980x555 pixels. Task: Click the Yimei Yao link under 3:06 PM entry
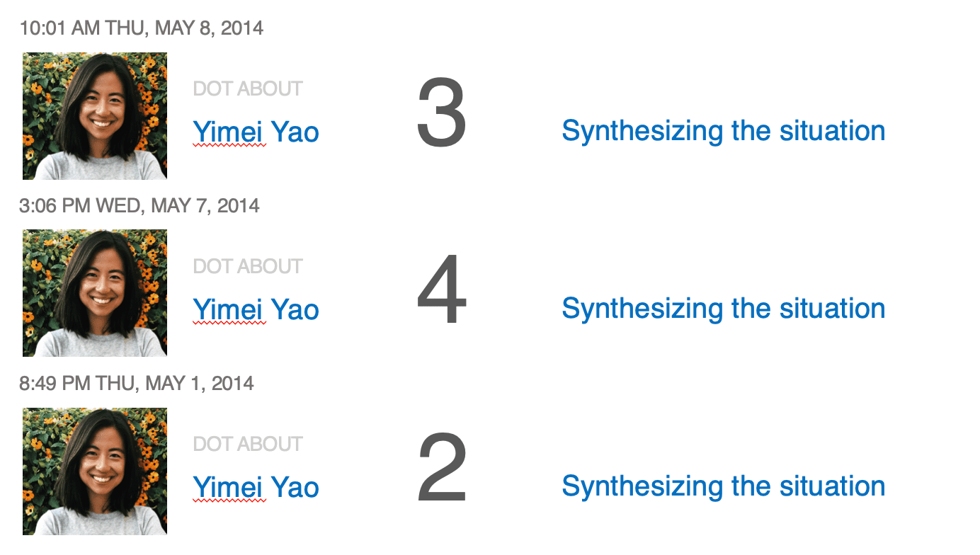pyautogui.click(x=256, y=309)
